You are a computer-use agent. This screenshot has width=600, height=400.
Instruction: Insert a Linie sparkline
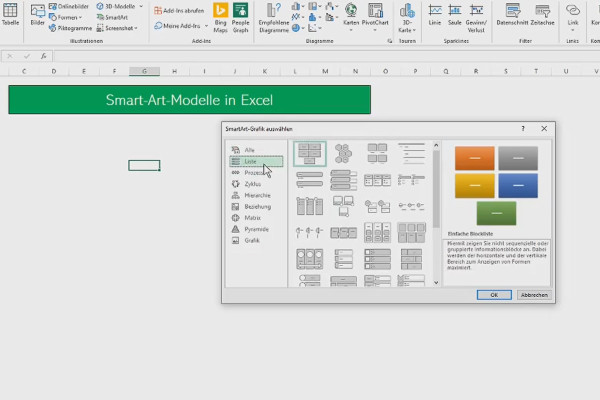coord(435,15)
